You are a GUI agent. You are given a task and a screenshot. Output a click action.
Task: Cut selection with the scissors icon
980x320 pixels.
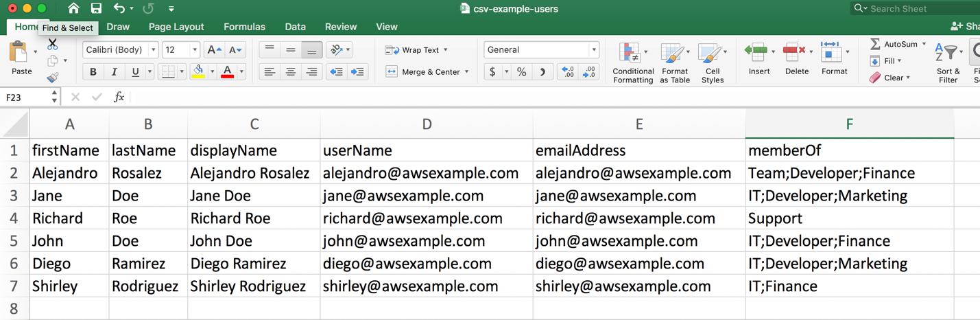pyautogui.click(x=52, y=44)
